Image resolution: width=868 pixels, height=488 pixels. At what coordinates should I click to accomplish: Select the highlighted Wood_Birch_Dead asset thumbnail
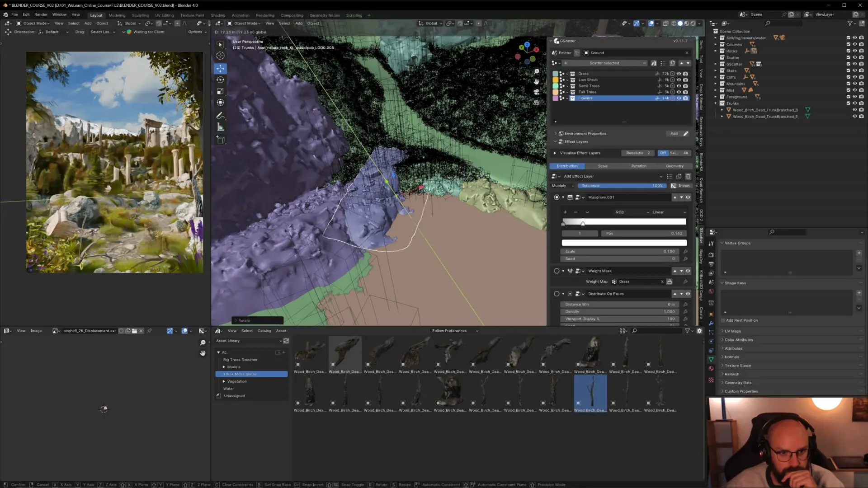tap(590, 394)
